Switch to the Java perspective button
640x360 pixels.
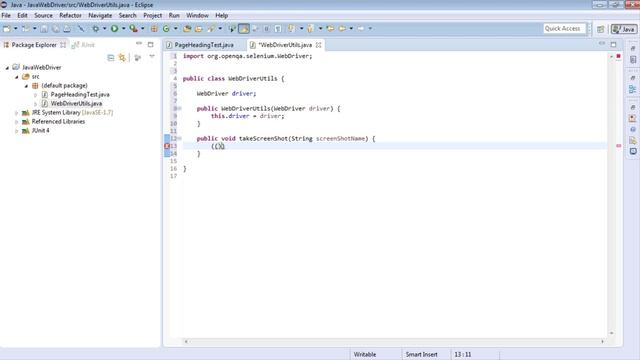(624, 29)
